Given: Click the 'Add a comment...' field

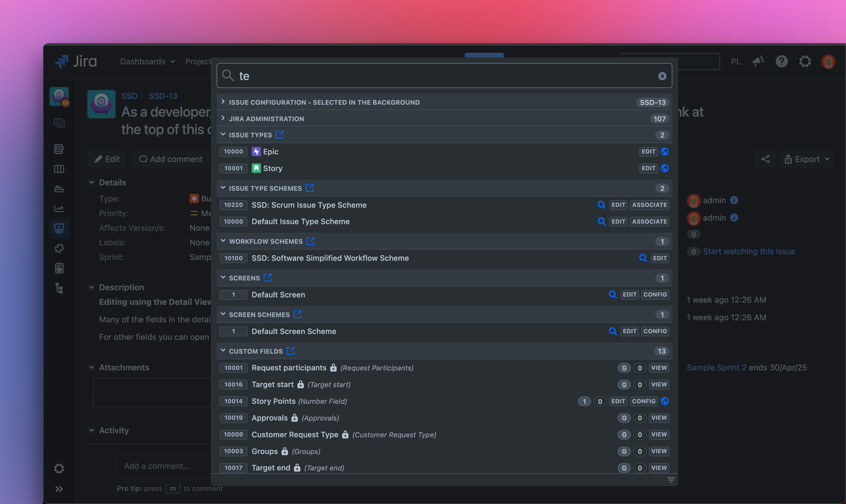Looking at the screenshot, I should tap(164, 466).
